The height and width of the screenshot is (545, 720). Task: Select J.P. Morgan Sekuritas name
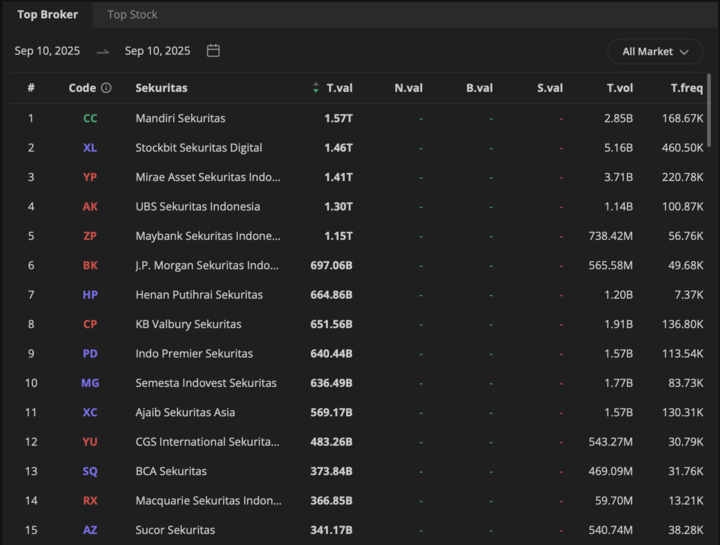coord(207,265)
